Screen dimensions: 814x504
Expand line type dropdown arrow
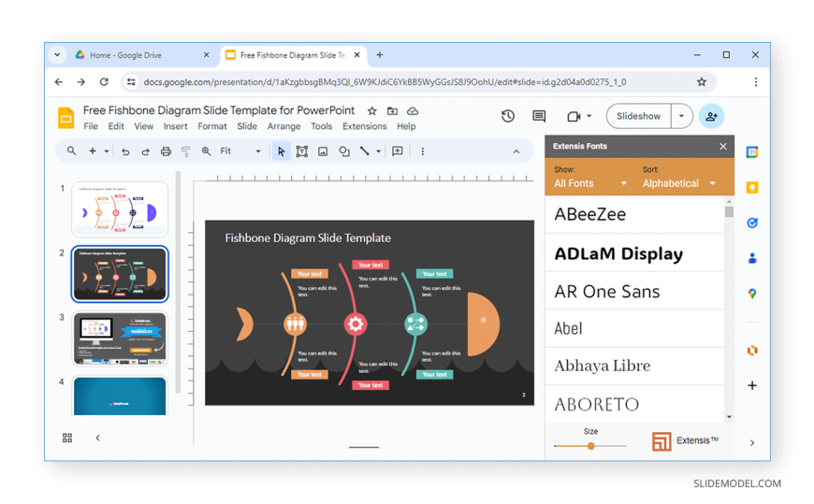[x=378, y=151]
